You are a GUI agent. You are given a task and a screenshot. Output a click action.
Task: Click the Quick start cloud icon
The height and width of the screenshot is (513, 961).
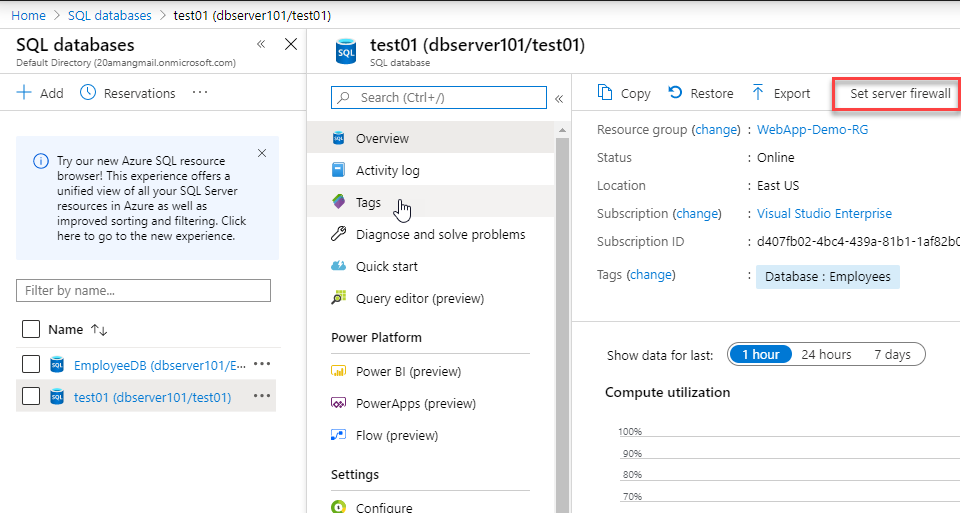click(338, 265)
